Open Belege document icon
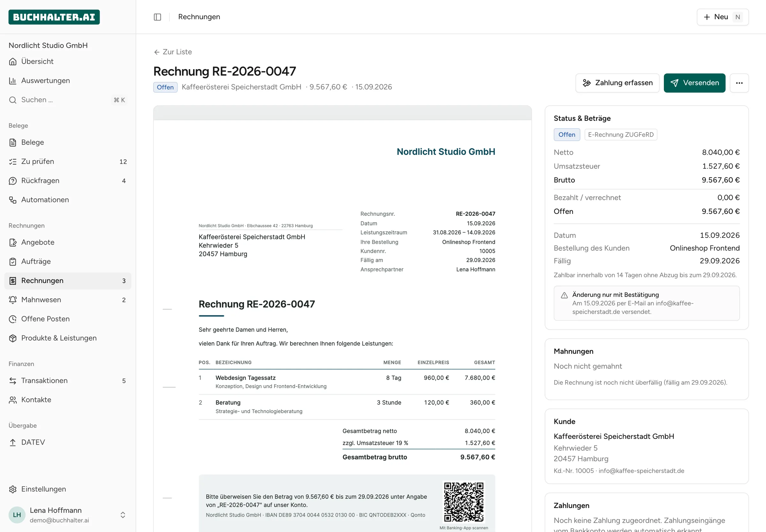 13,143
